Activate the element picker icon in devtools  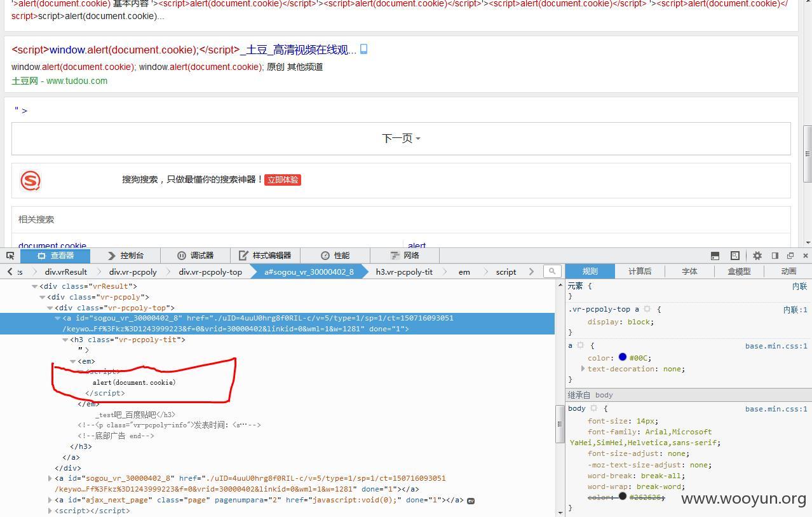[10, 256]
